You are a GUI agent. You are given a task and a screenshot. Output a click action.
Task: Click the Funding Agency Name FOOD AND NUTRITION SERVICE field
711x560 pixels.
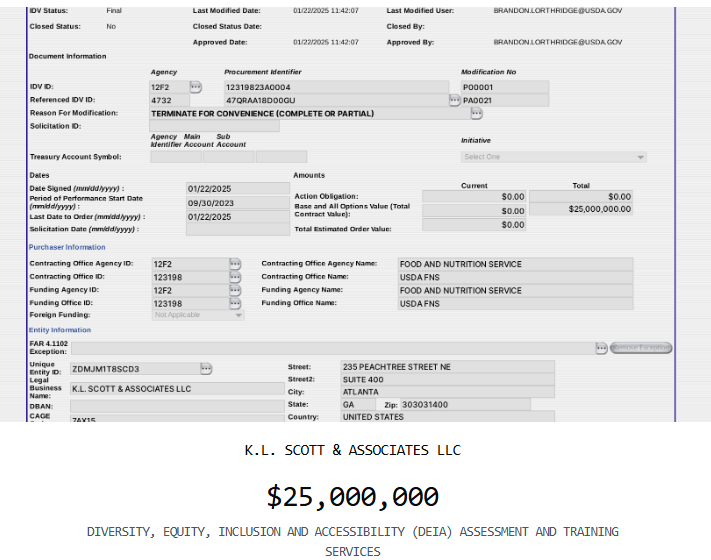coord(516,290)
